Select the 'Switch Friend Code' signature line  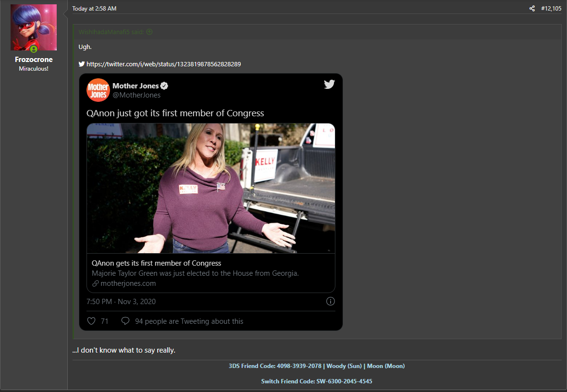click(316, 381)
